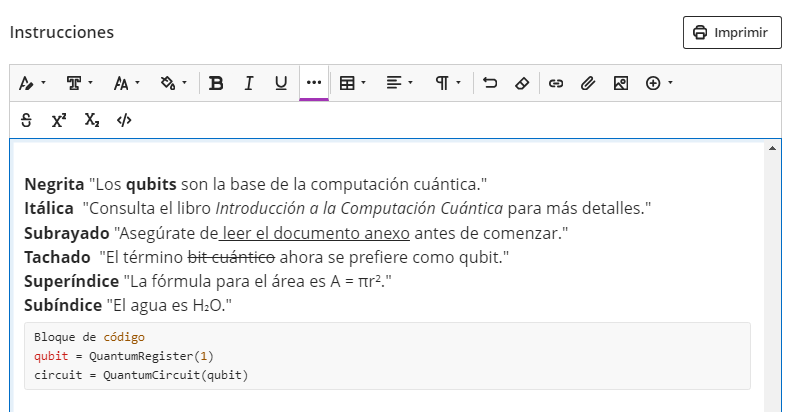
Task: Expand the text alignment options
Action: click(399, 83)
